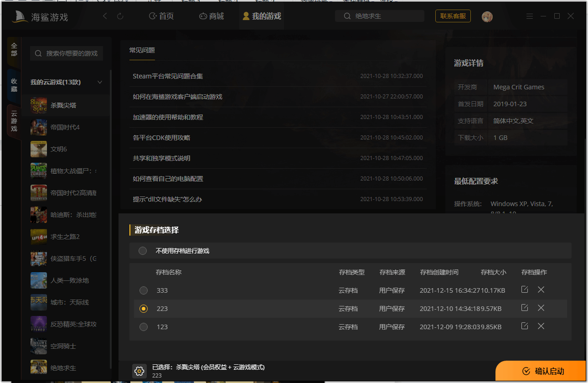Select save "333" radio button

144,290
